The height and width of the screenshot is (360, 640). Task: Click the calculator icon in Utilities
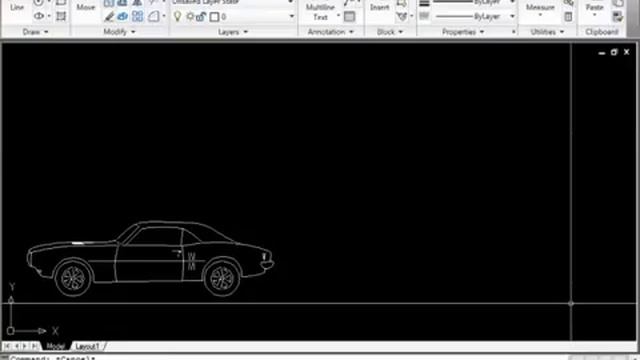click(568, 17)
